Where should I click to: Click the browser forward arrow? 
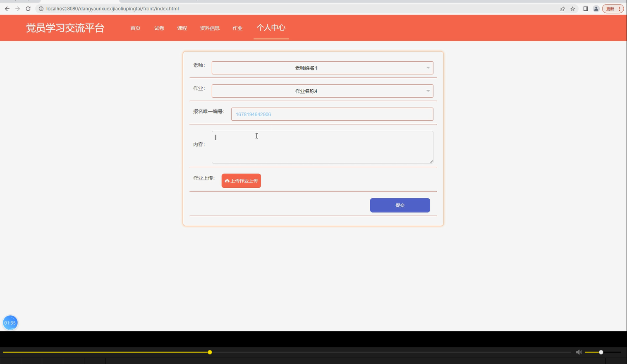click(17, 8)
